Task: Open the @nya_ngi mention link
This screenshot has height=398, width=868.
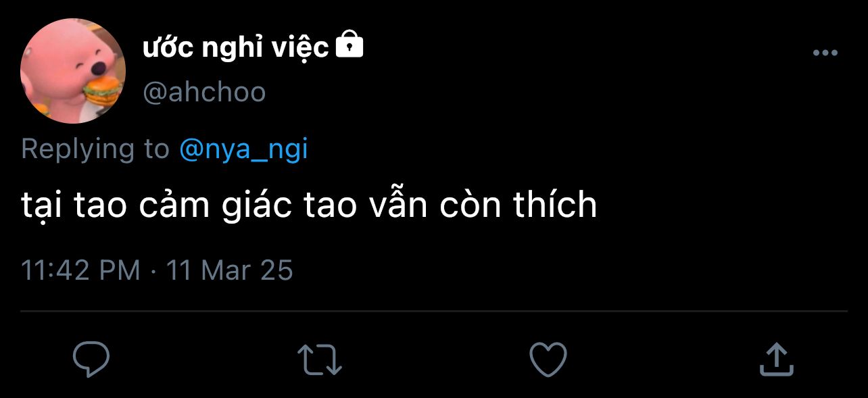Action: 243,149
